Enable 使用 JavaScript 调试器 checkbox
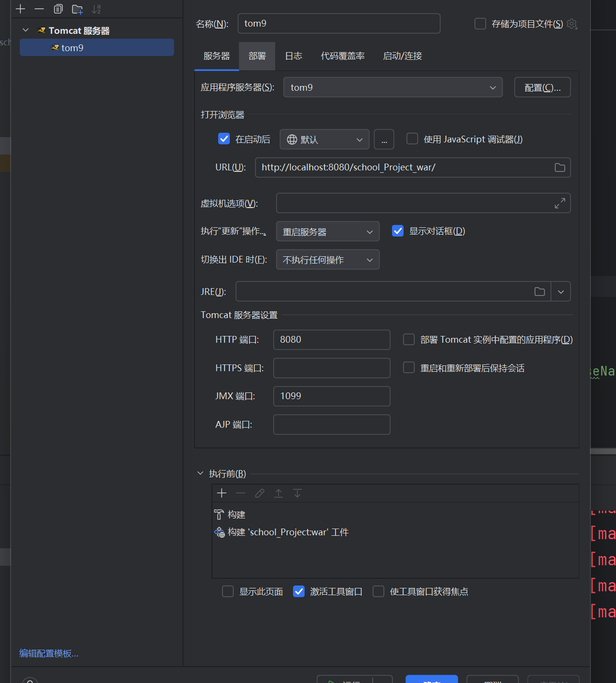Screen dimensions: 616x683 coord(412,139)
